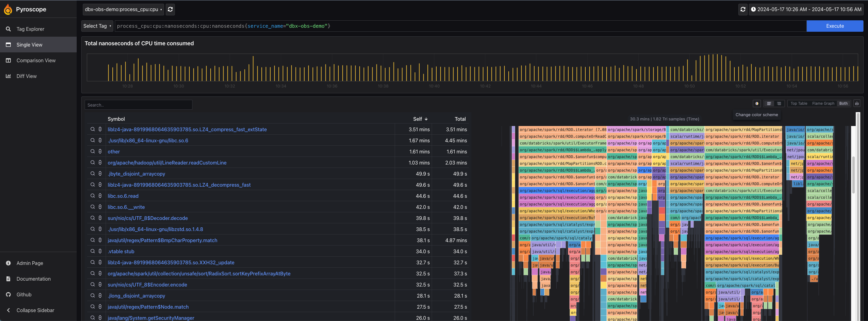Open the dbx-obs-demo:process_cpu:cpu application dropdown
The width and height of the screenshot is (868, 321).
[123, 10]
